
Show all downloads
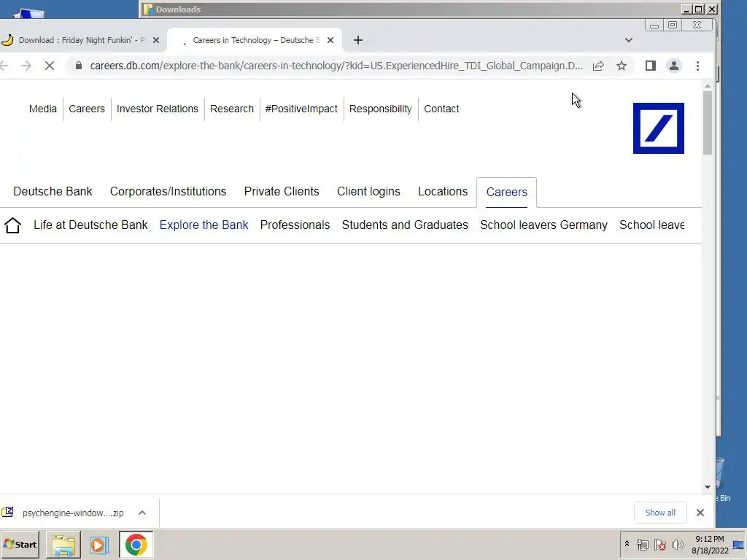coord(660,513)
